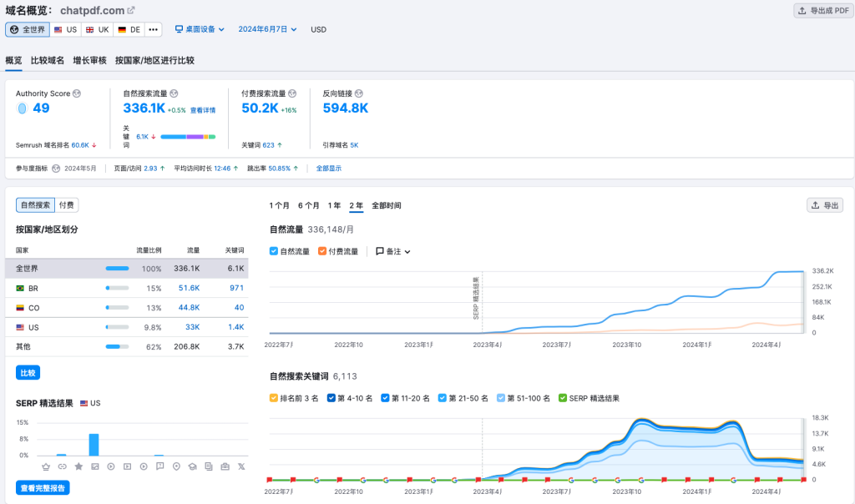Screen dimensions: 855x504
Task: Click the tall image pack bar in SERP chart
Action: coord(94,445)
